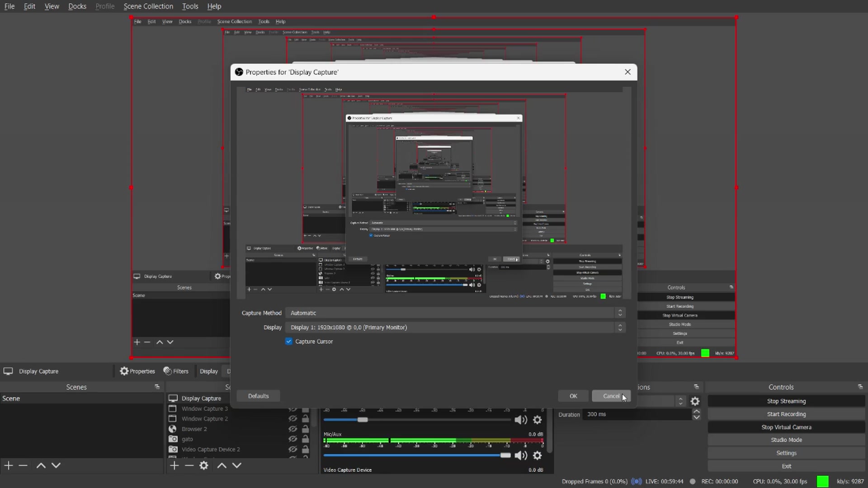
Task: Uncheck the Capture Cursor checkbox
Action: pyautogui.click(x=289, y=342)
